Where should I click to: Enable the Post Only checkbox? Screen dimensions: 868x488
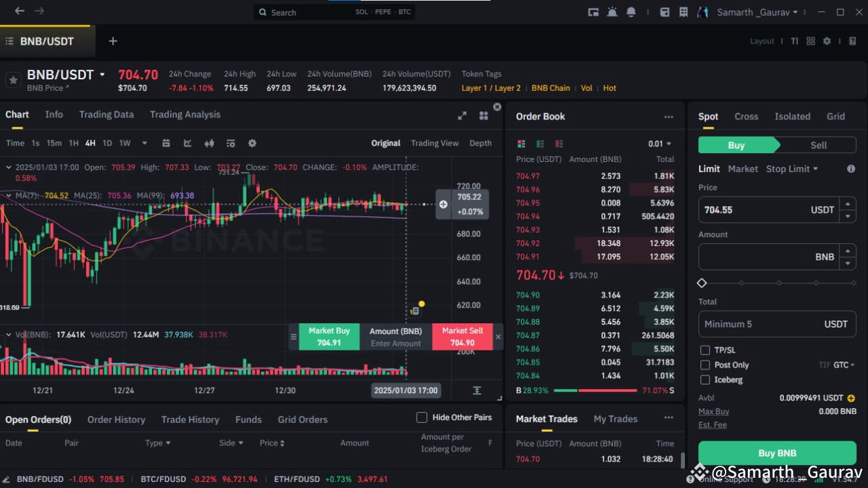tap(705, 365)
